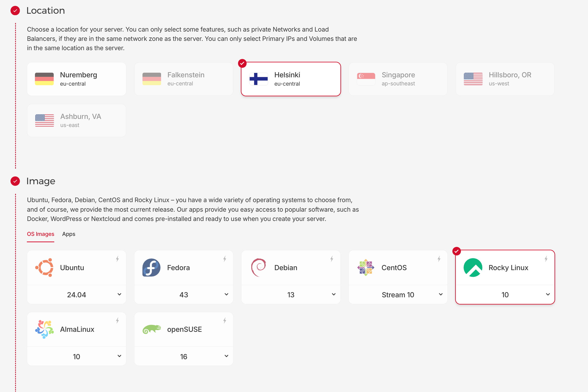Click the Ubuntu logo icon

[44, 267]
